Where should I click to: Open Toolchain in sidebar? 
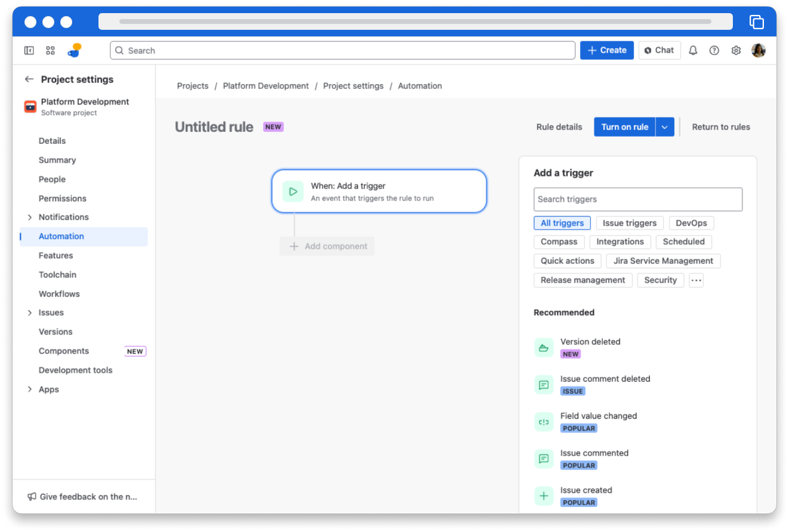[x=84, y=274]
